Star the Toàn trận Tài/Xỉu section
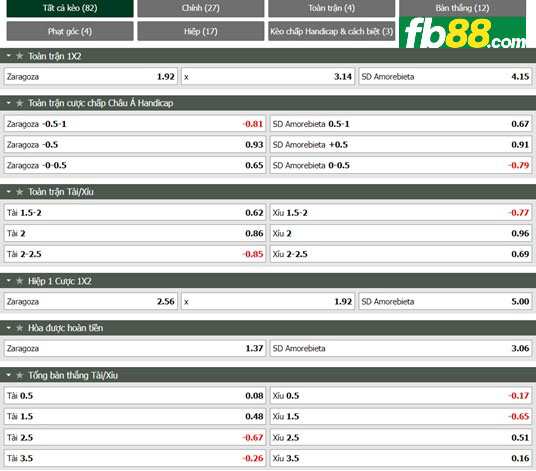This screenshot has width=536, height=471. [20, 192]
